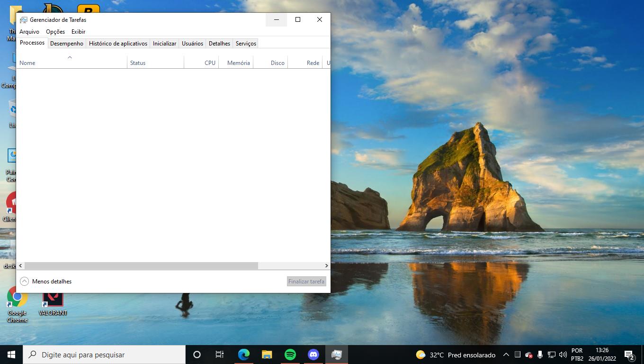Click the horizontal scrollbar right arrow
The height and width of the screenshot is (364, 644).
click(326, 266)
